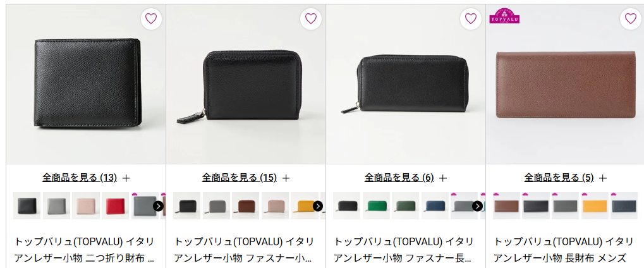
Task: Expand 全商品を見る (6) plus sign
Action: 443,178
